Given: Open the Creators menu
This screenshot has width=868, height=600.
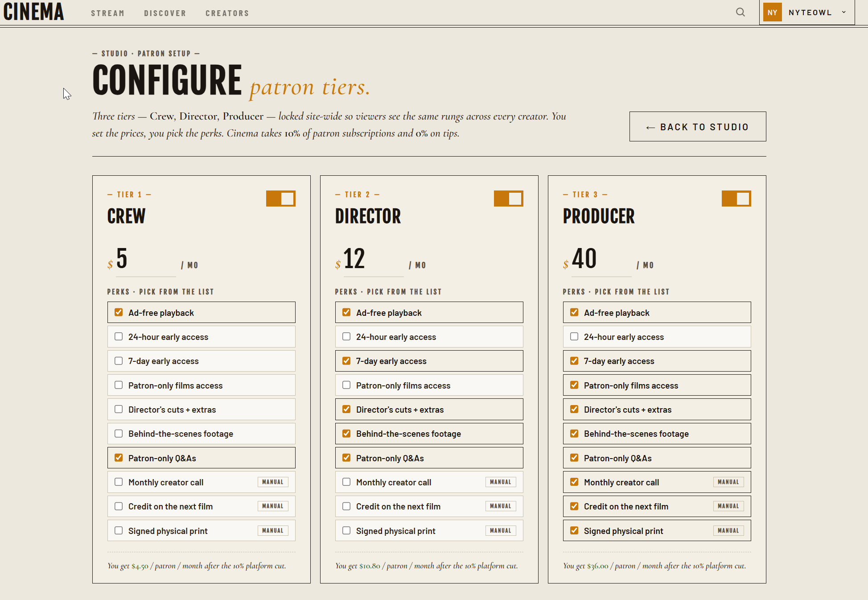Looking at the screenshot, I should point(227,13).
